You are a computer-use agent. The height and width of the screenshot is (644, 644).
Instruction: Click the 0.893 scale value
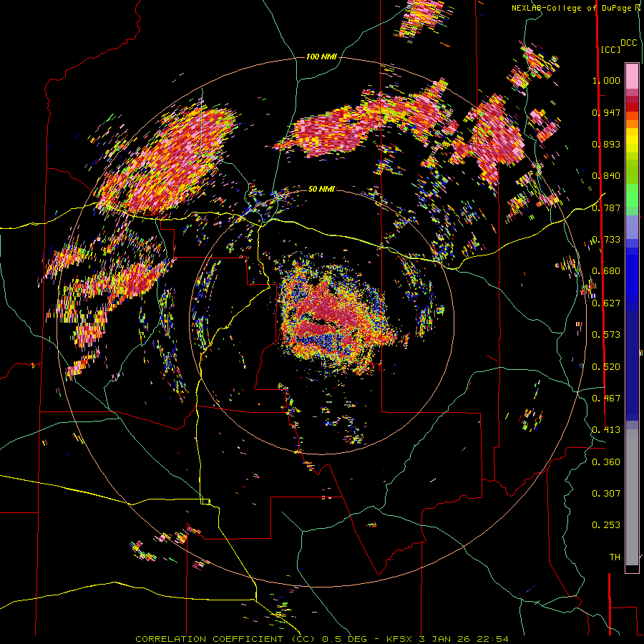606,144
